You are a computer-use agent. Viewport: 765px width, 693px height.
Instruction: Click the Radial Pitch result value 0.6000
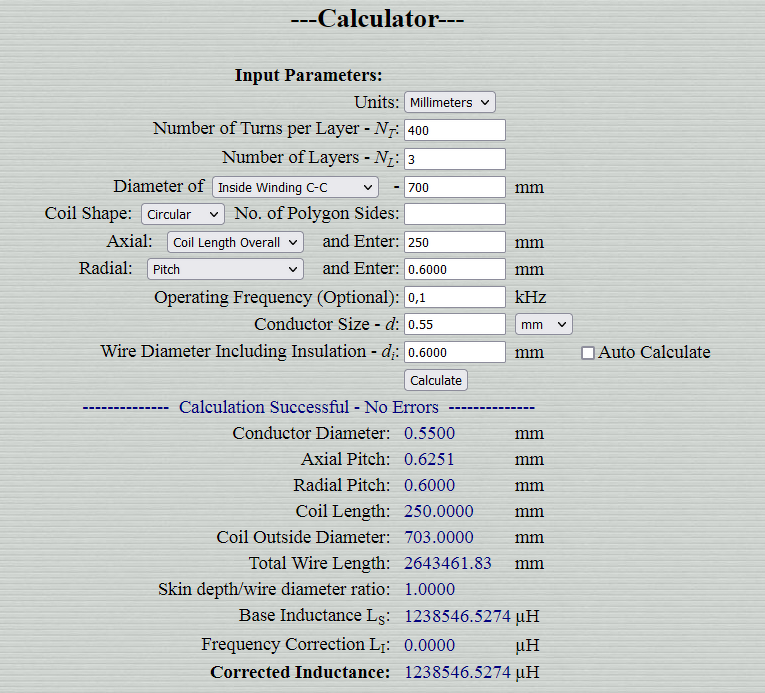429,486
